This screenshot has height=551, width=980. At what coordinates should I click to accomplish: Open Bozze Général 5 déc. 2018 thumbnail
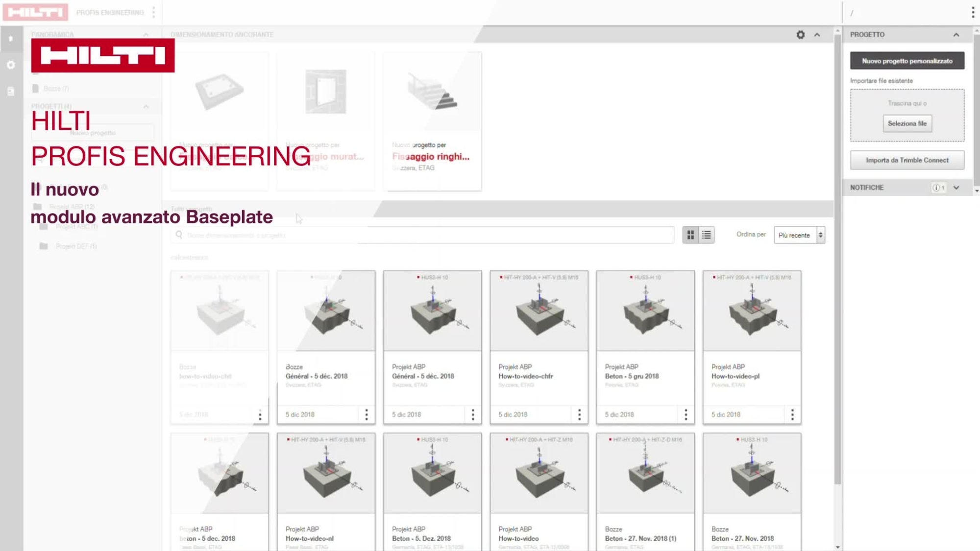point(326,311)
